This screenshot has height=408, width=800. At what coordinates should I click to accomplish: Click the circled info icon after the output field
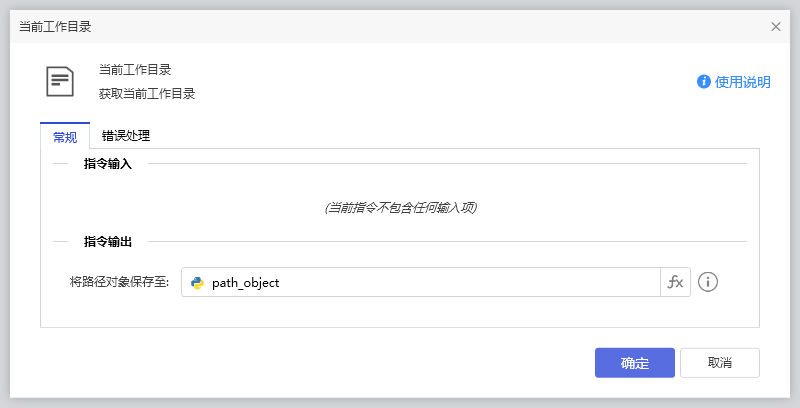click(x=708, y=283)
